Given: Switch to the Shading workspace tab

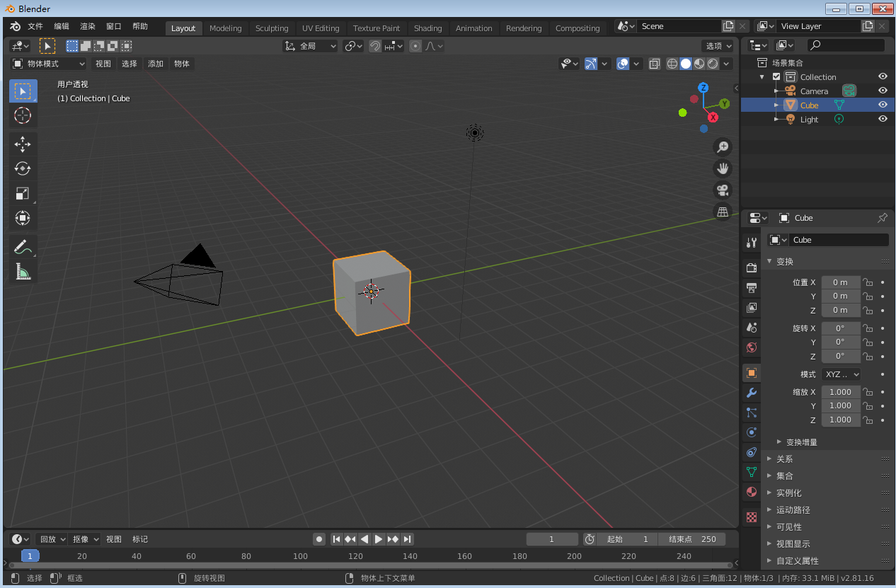Looking at the screenshot, I should pos(427,28).
